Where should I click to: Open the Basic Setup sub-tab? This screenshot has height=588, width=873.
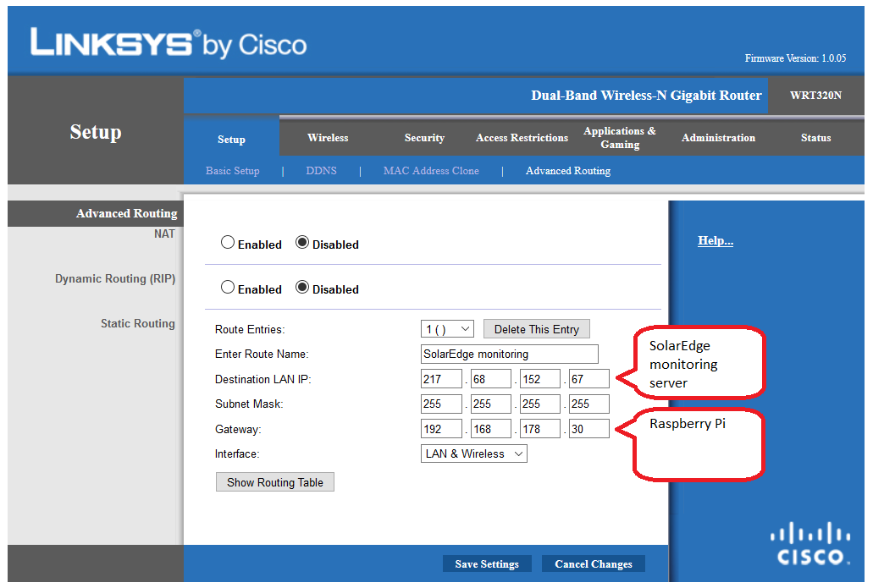tap(232, 171)
